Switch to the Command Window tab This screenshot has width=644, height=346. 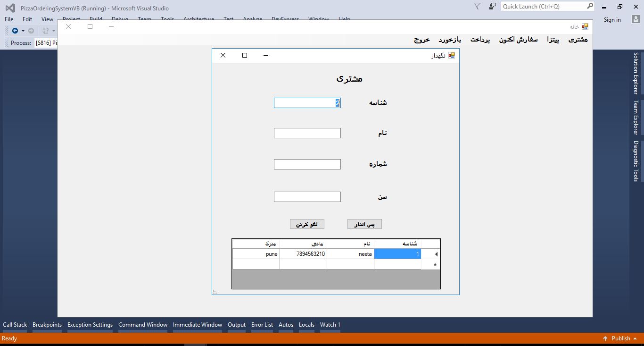click(143, 325)
